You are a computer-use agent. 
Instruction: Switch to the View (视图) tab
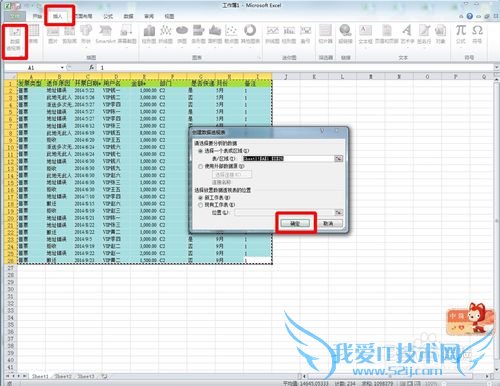[169, 16]
